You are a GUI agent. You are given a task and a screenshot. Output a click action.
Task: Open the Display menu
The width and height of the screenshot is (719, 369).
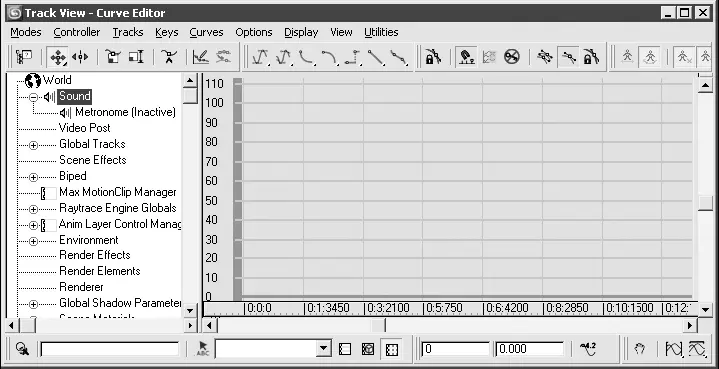(301, 32)
